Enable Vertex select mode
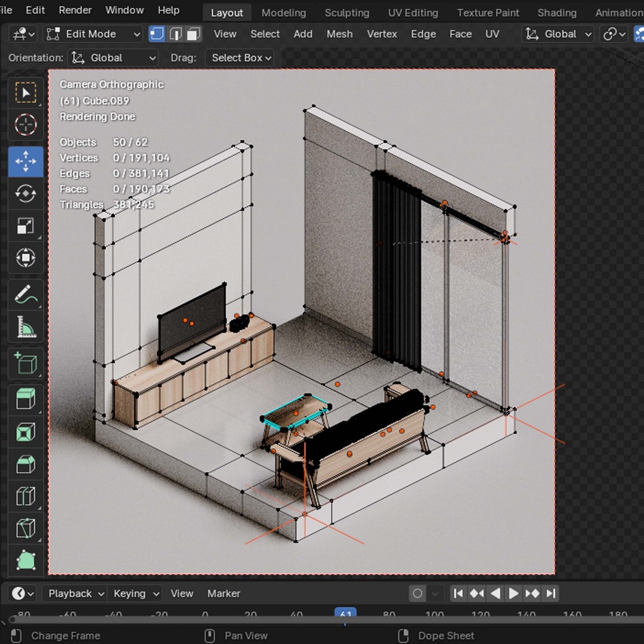 (x=157, y=34)
